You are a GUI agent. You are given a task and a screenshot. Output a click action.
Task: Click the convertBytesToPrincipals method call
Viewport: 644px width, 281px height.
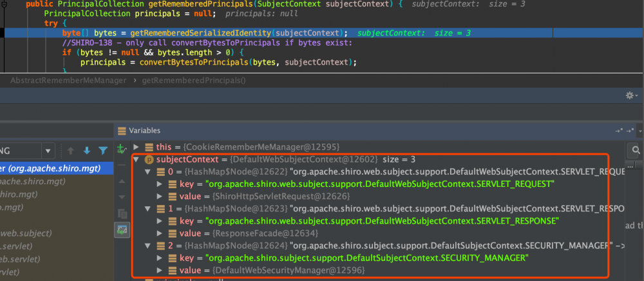(x=194, y=63)
